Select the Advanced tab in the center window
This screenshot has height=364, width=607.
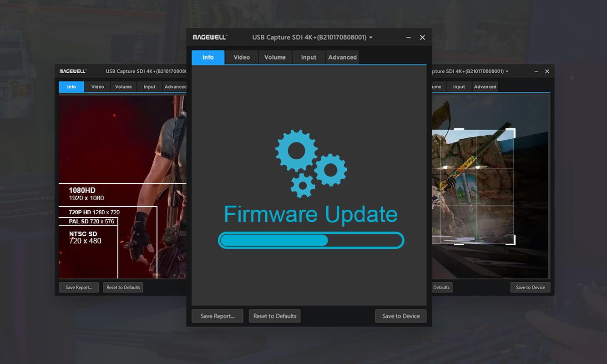point(342,57)
